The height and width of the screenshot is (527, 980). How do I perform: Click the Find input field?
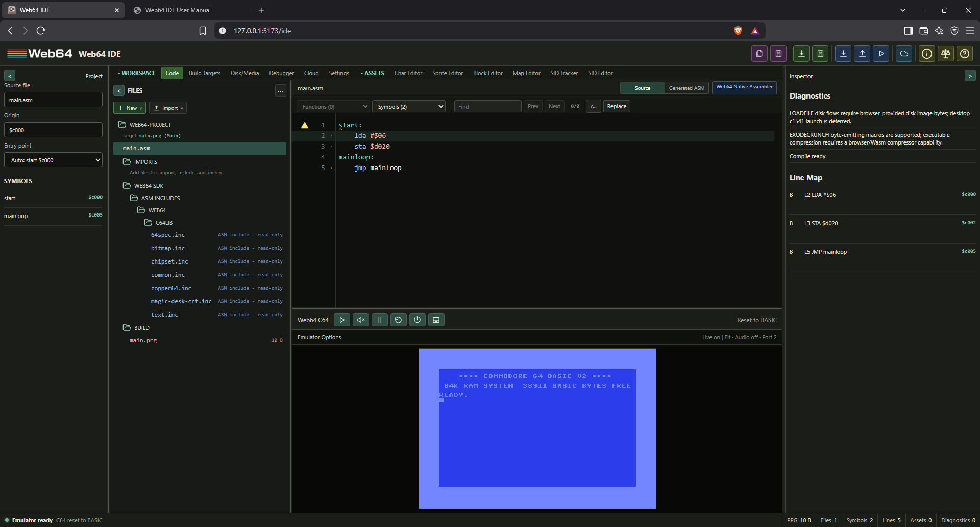point(487,106)
